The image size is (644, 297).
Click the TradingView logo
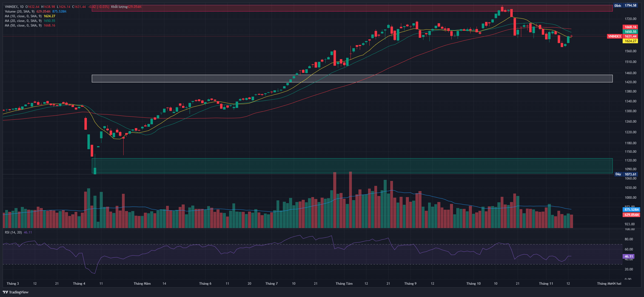(x=16, y=292)
